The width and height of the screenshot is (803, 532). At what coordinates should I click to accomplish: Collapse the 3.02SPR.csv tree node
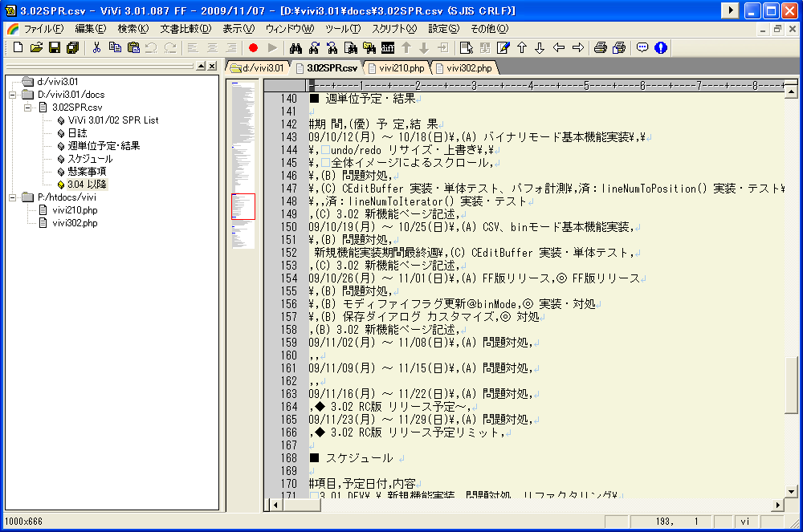coord(27,108)
